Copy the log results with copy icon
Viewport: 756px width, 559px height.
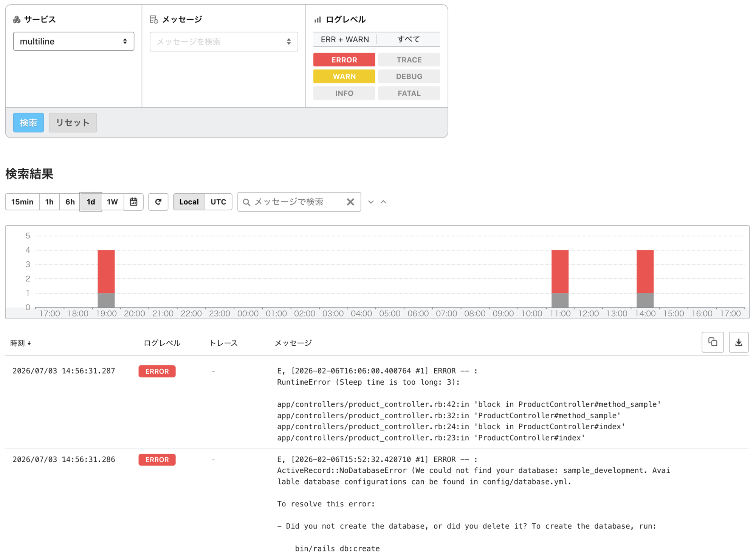click(713, 342)
